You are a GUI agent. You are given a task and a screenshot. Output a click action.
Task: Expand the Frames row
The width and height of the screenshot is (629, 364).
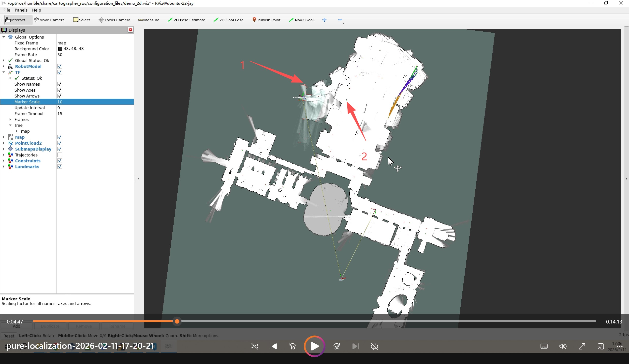tap(10, 120)
